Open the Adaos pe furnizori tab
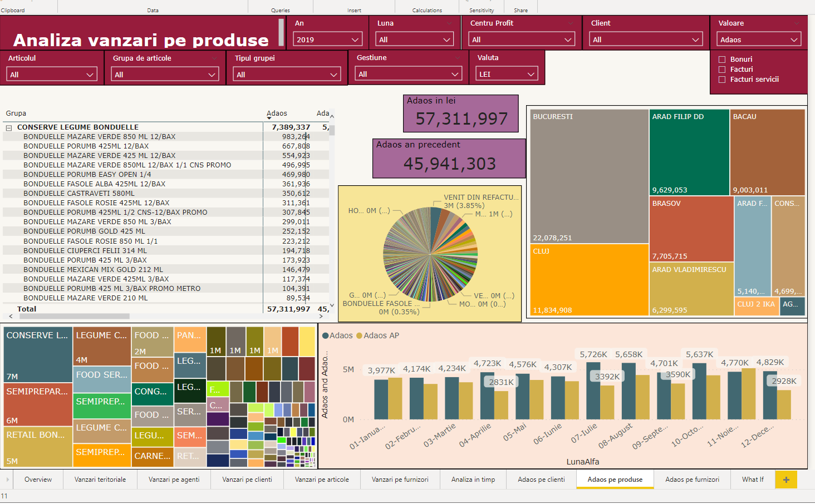This screenshot has width=815, height=504. tap(692, 480)
